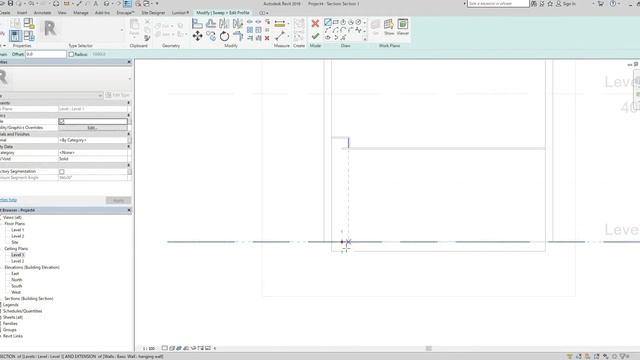The width and height of the screenshot is (640, 360).
Task: Click the horizontal scrollbar thumb under the drawing
Action: [x=429, y=348]
